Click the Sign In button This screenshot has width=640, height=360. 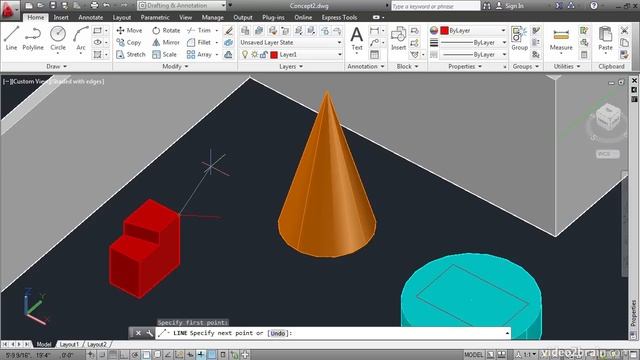coord(509,6)
